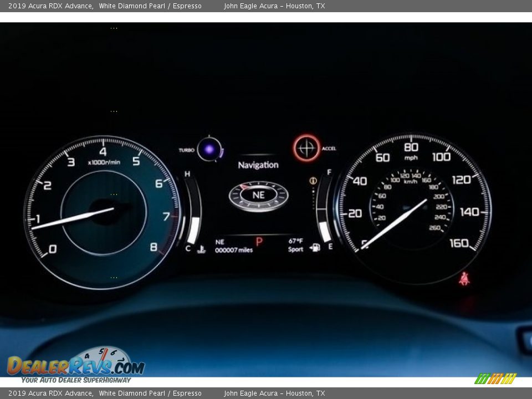Click the amber warning indicator above the fuel gauge
The image size is (532, 399).
[314, 181]
